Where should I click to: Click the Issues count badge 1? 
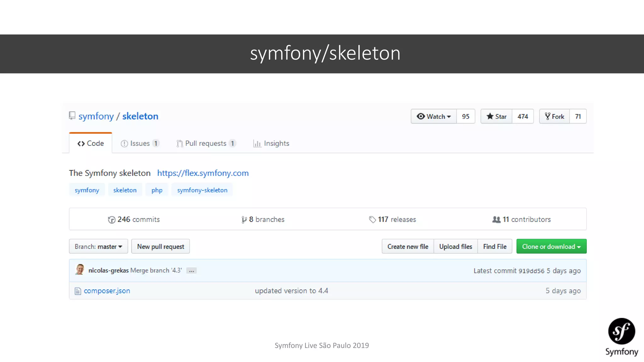tap(156, 143)
